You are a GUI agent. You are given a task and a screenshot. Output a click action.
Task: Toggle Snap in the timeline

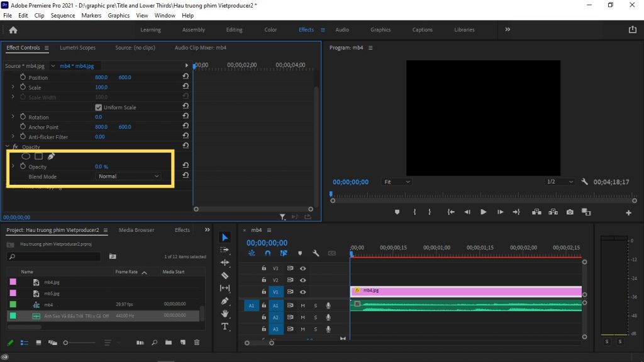tap(267, 253)
